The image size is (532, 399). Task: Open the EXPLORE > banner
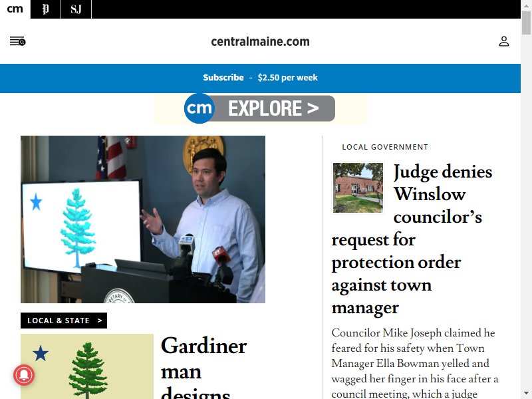(260, 108)
